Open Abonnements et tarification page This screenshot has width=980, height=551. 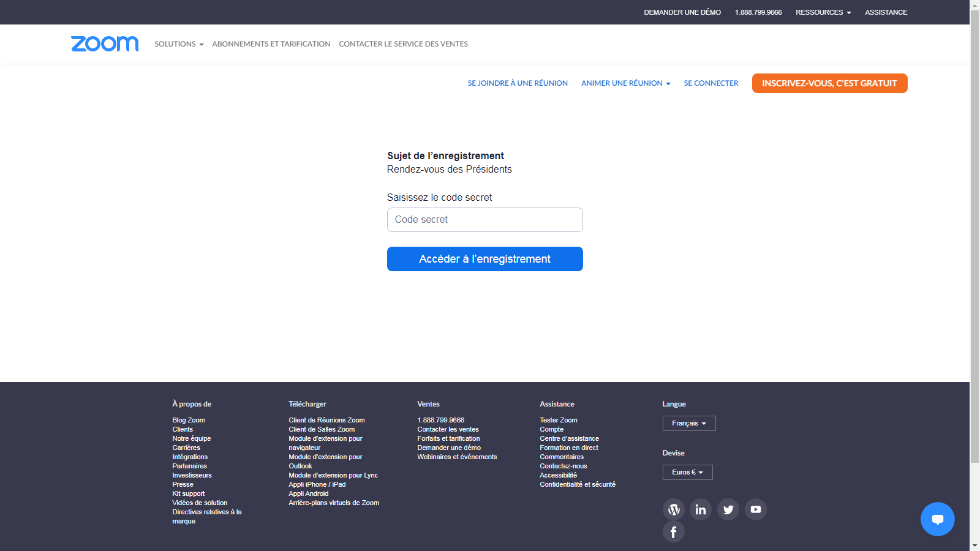(x=271, y=44)
